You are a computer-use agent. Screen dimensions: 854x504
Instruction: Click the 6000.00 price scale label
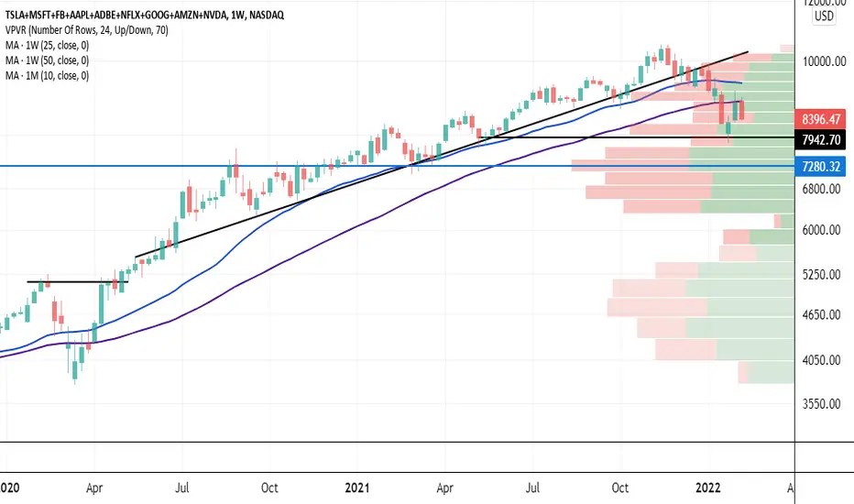coord(821,230)
